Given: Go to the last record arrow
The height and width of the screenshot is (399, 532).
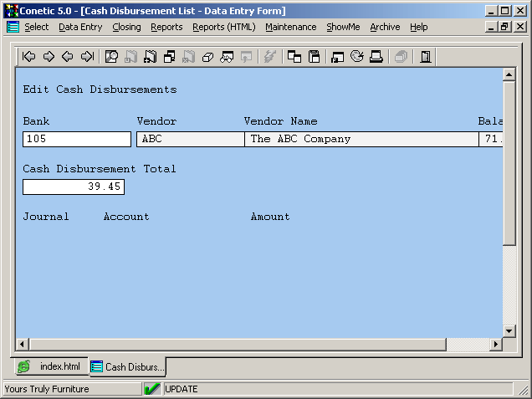Looking at the screenshot, I should [87, 57].
